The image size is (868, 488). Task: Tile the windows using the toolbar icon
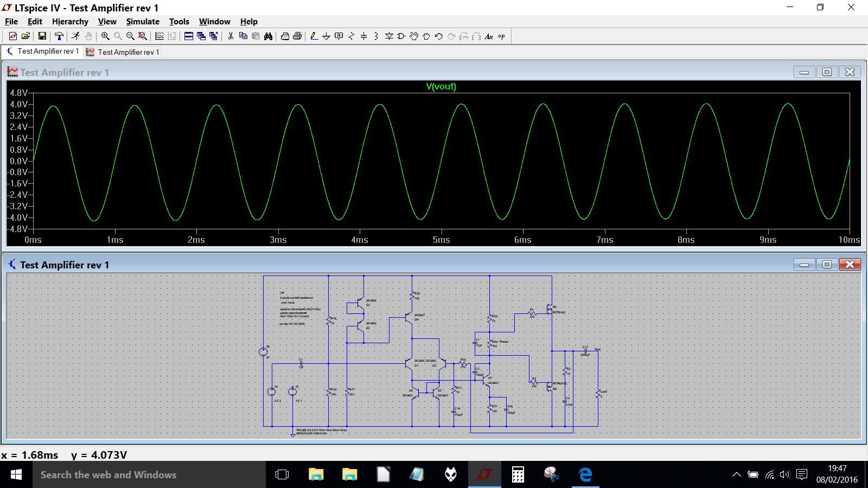click(189, 36)
